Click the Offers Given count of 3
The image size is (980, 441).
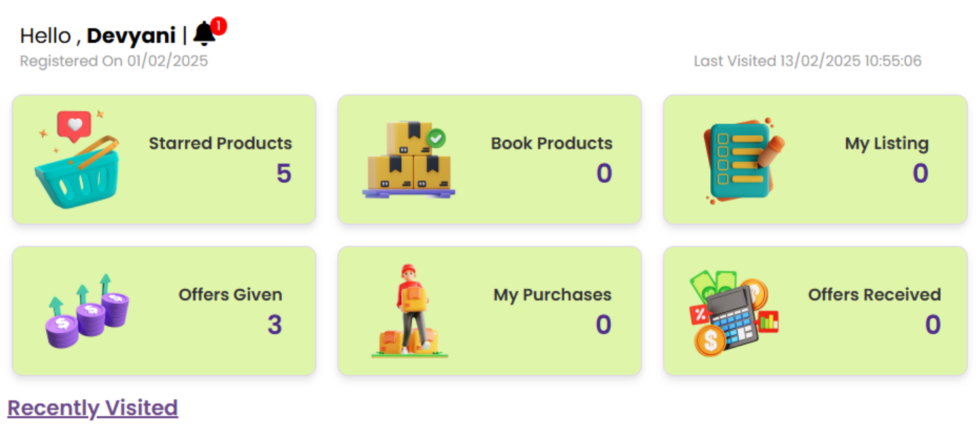[274, 325]
